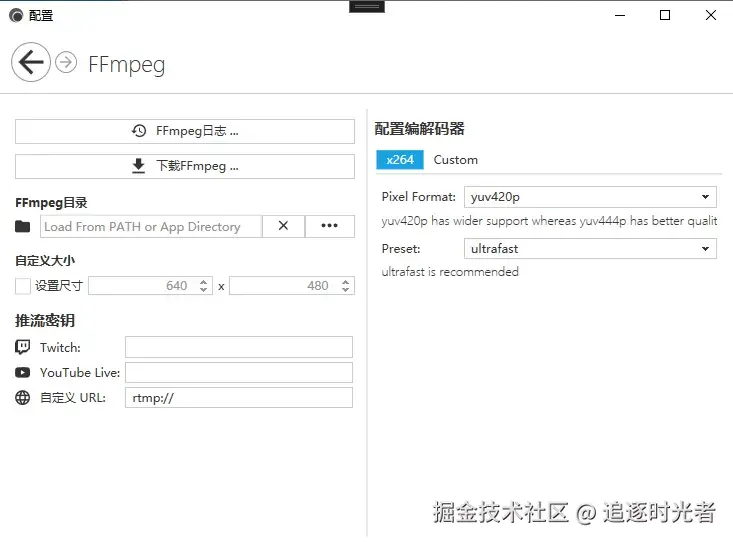
Task: Click the 'Pixel Format:' label
Action: coord(418,197)
